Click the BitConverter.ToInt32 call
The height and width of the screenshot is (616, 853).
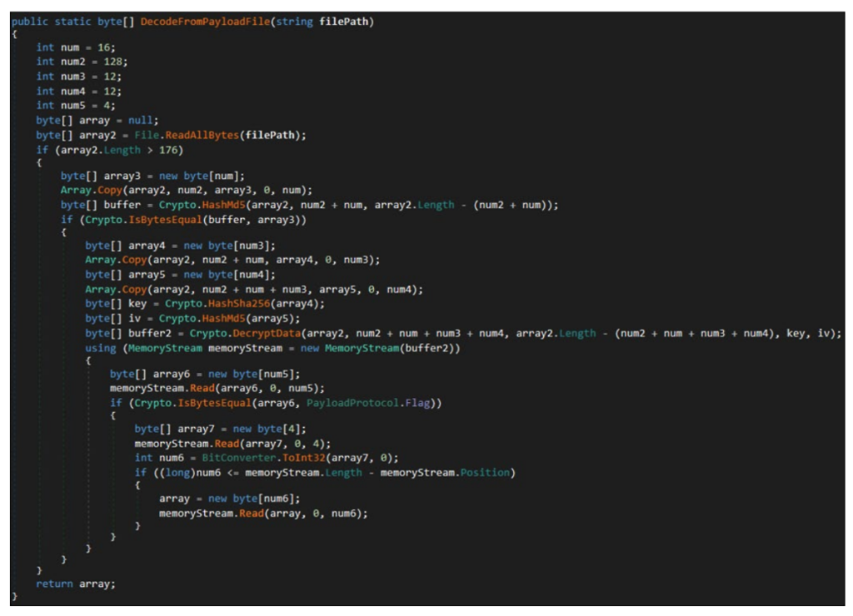click(x=242, y=458)
